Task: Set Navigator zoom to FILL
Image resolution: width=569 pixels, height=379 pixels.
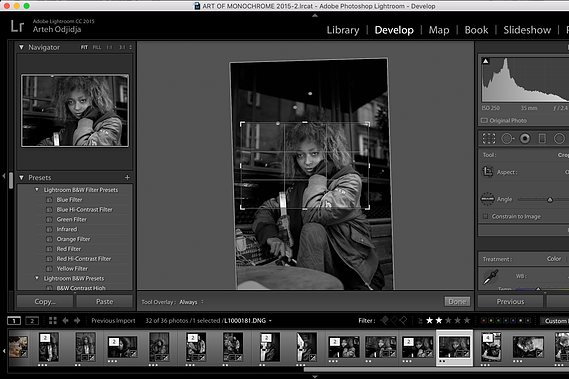Action: [97, 47]
